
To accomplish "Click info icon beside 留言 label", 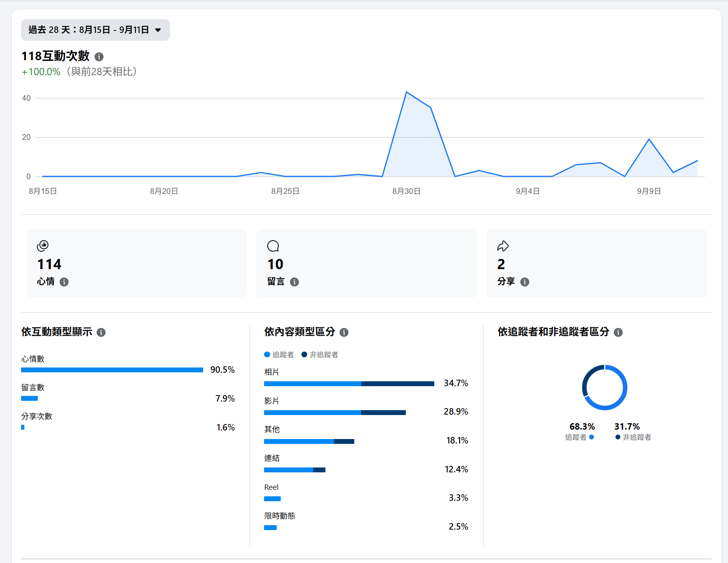I will point(295,282).
